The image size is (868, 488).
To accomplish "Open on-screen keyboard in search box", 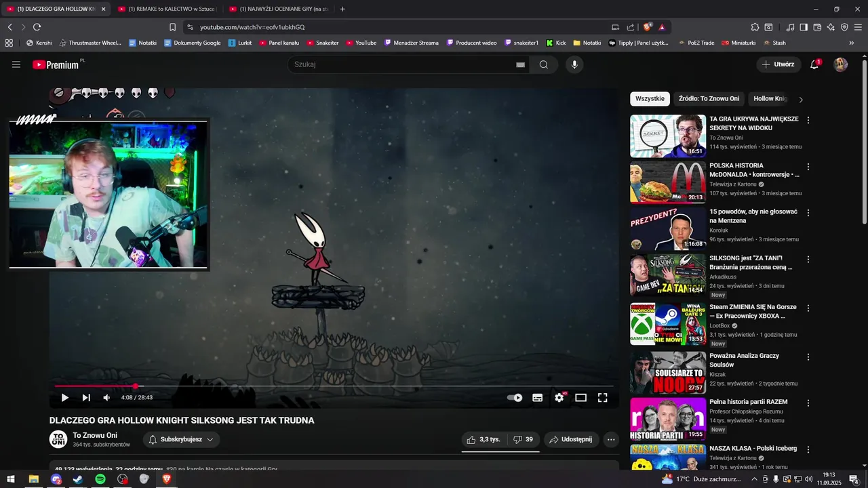I will 520,64.
